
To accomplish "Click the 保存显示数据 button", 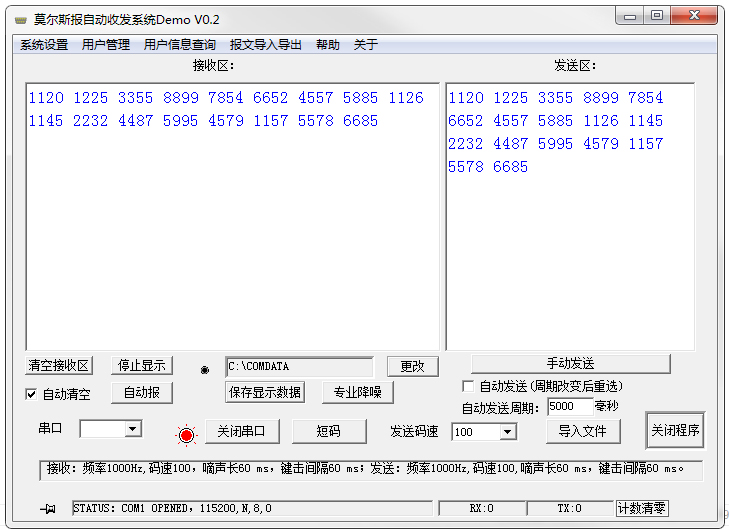I will click(x=265, y=393).
